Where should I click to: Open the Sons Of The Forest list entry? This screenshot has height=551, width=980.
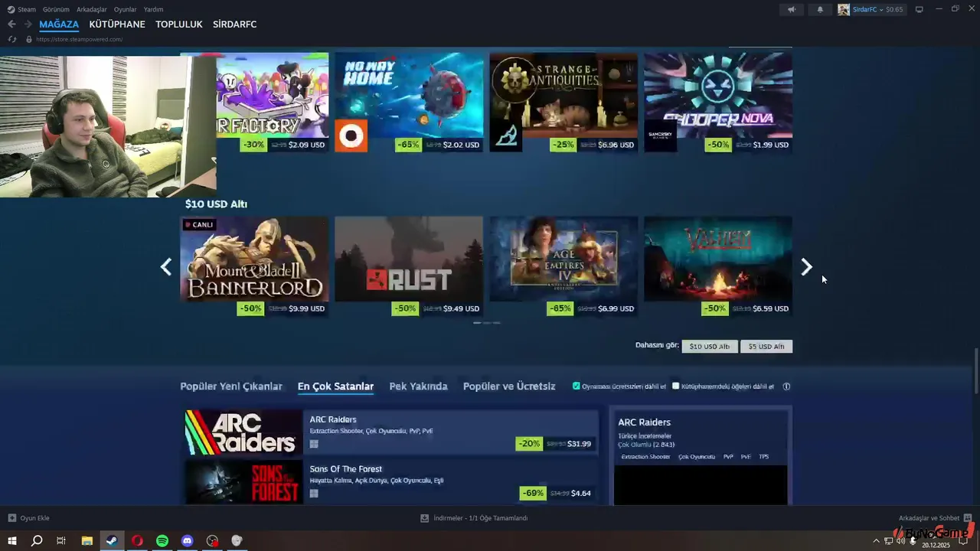[x=390, y=481]
